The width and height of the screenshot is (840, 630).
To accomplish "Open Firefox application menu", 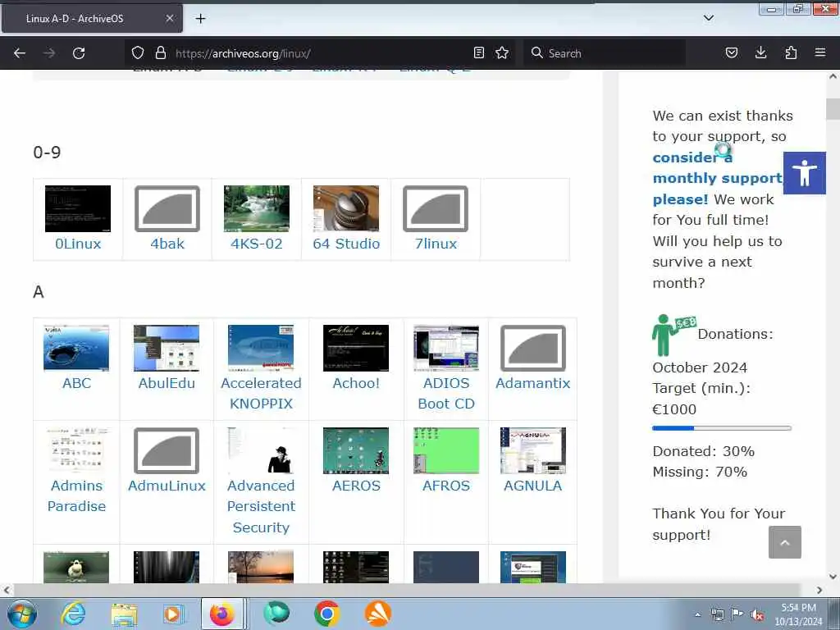I will pyautogui.click(x=820, y=52).
